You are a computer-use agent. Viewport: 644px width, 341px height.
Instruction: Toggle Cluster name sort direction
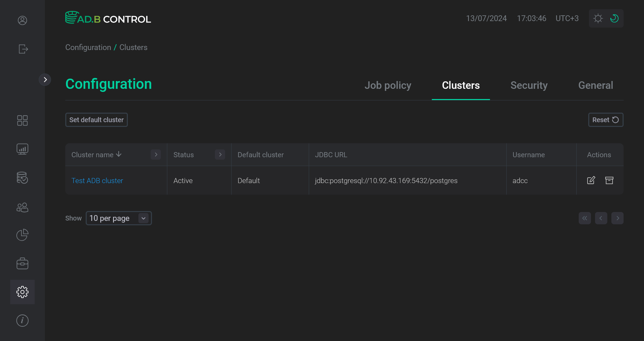(118, 154)
